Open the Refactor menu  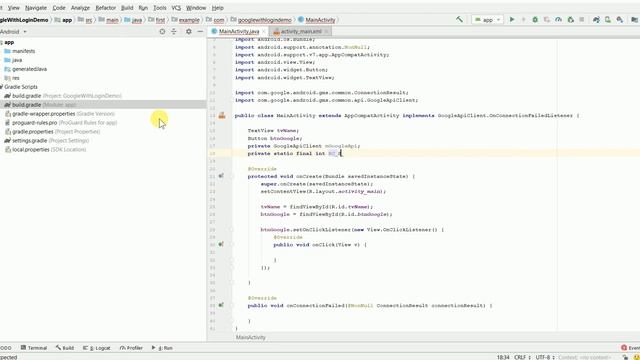pyautogui.click(x=106, y=8)
